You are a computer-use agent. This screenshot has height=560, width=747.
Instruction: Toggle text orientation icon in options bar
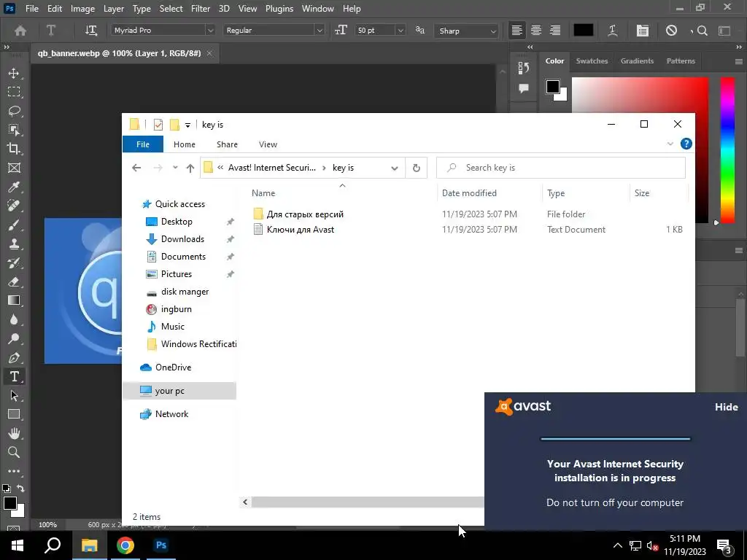pos(90,31)
